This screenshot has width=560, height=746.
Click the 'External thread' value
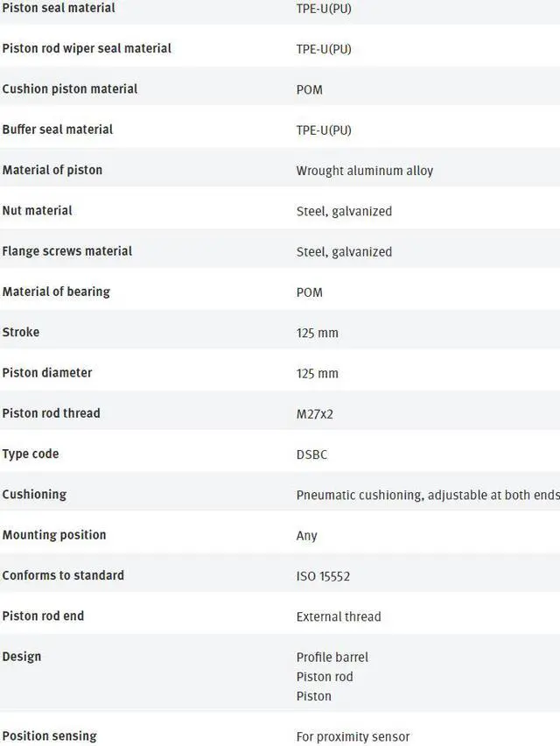[x=339, y=616]
